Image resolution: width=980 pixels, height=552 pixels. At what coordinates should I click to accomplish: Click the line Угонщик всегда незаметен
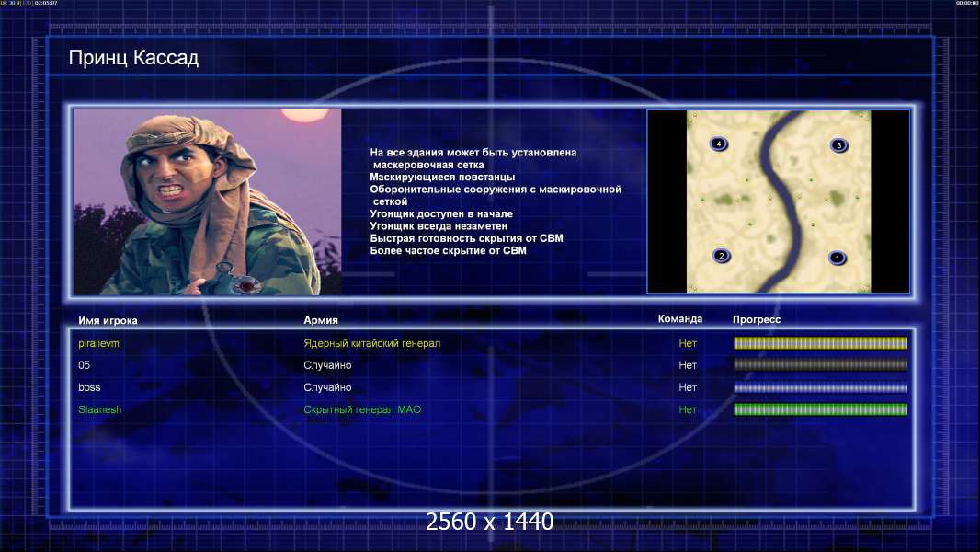coord(439,225)
